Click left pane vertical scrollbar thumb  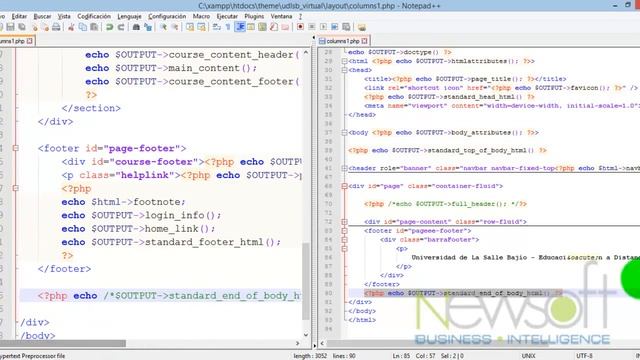(x=306, y=281)
